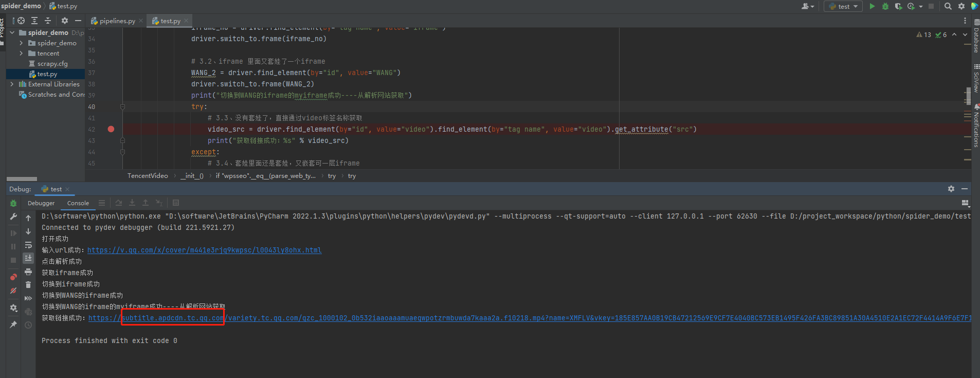Open the v.qq.com cover URL link

[205, 250]
